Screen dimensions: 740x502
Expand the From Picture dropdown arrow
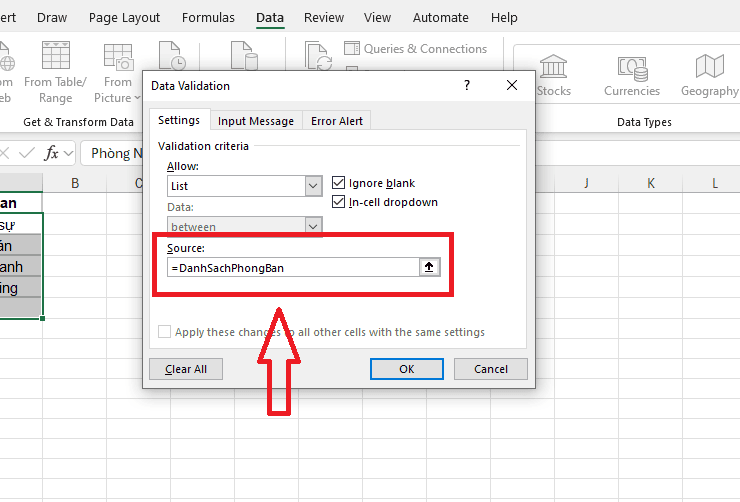pyautogui.click(x=137, y=98)
